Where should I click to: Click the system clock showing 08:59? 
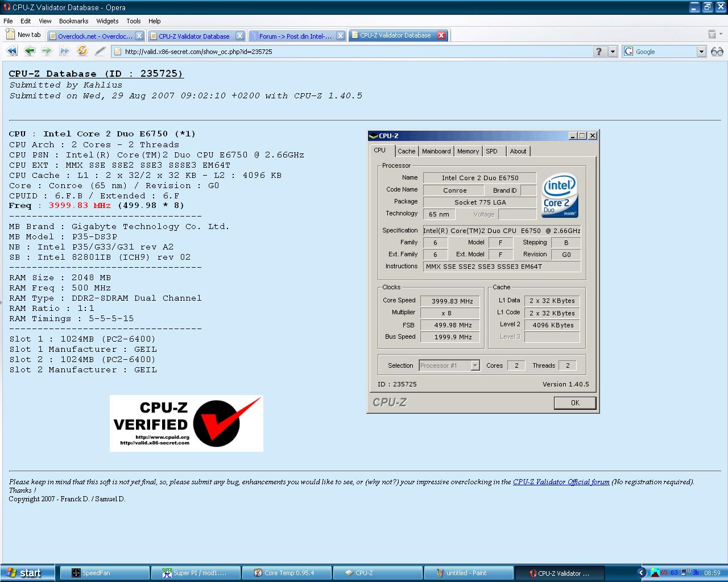(712, 573)
